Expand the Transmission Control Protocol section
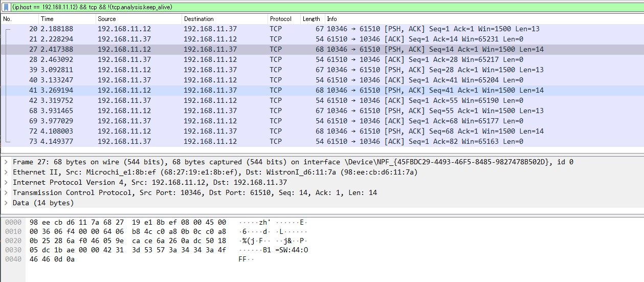Viewport: 644px width, 282px height. tap(6, 192)
